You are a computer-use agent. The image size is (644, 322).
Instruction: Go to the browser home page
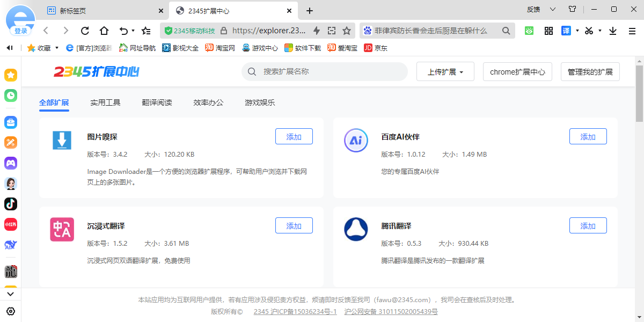pos(104,31)
